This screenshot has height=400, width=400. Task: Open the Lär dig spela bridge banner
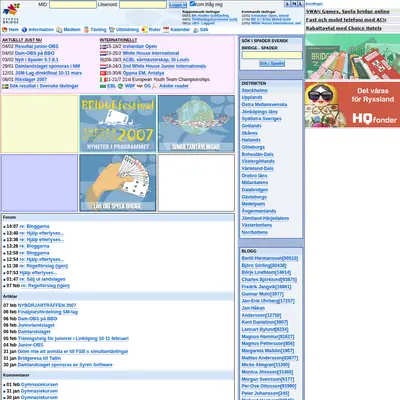click(x=118, y=183)
